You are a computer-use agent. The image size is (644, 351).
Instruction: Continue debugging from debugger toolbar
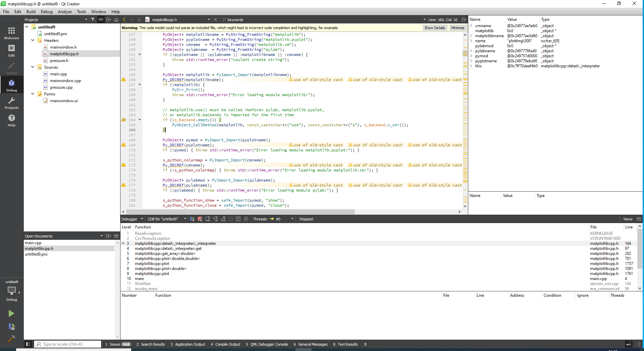tap(192, 219)
